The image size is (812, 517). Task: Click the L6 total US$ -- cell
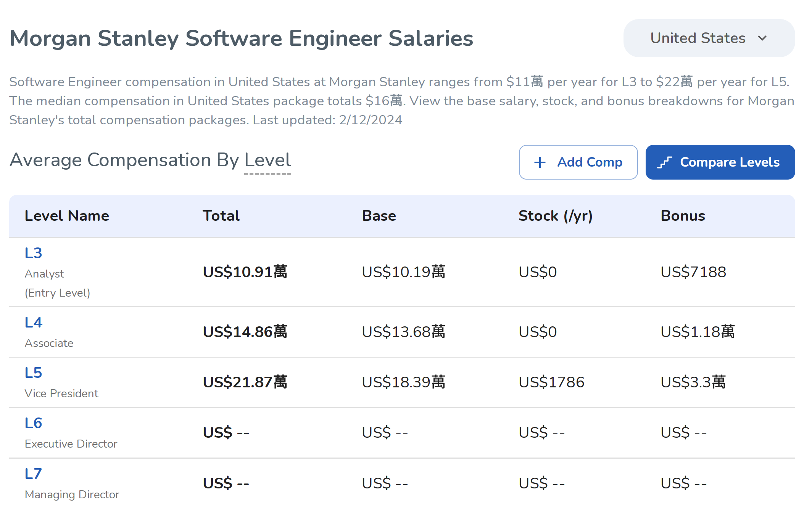click(226, 433)
